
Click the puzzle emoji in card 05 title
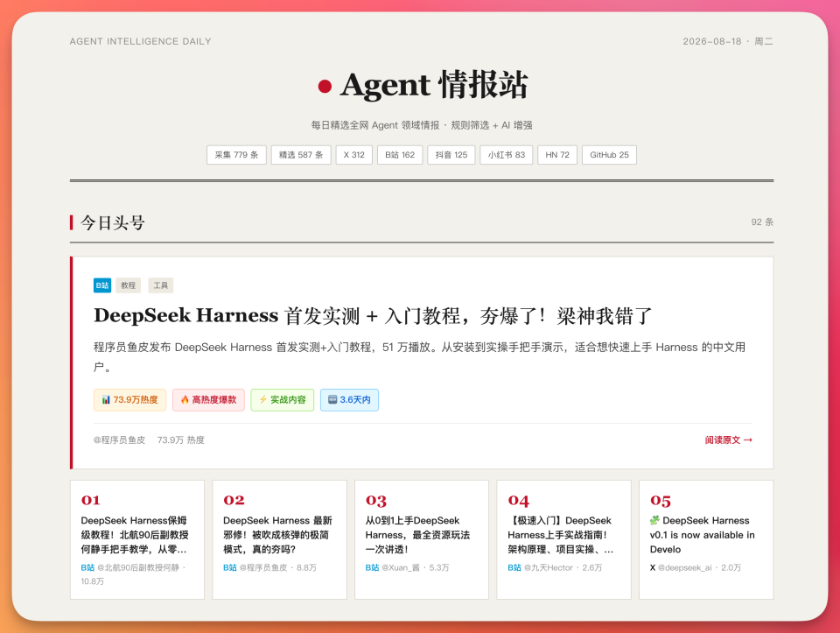click(654, 520)
